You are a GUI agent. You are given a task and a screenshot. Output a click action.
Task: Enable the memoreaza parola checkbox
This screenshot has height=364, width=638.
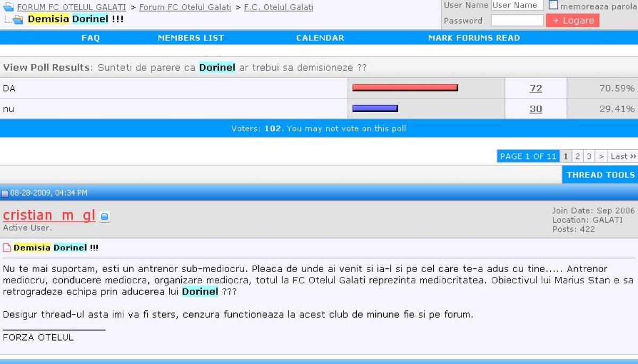pos(553,5)
